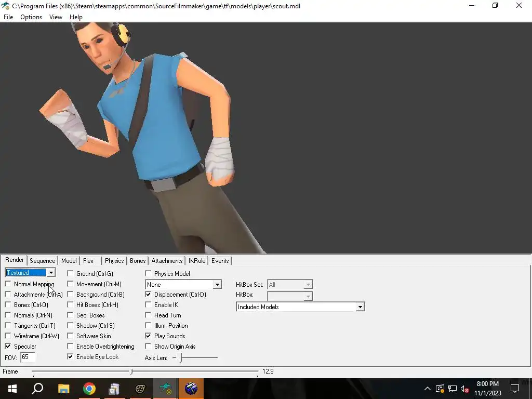Viewport: 532px width, 399px height.
Task: Open the HLMV model viewer taskbar icon
Action: pyautogui.click(x=166, y=389)
